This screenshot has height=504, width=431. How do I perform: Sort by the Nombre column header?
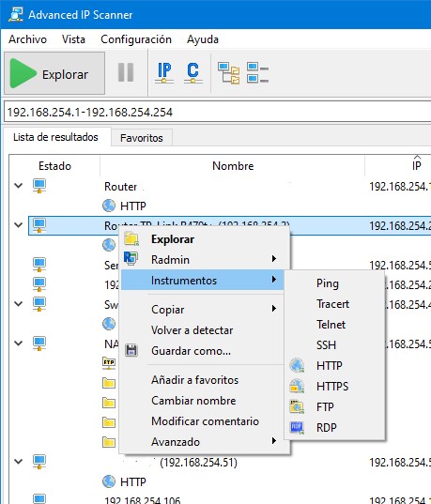233,166
